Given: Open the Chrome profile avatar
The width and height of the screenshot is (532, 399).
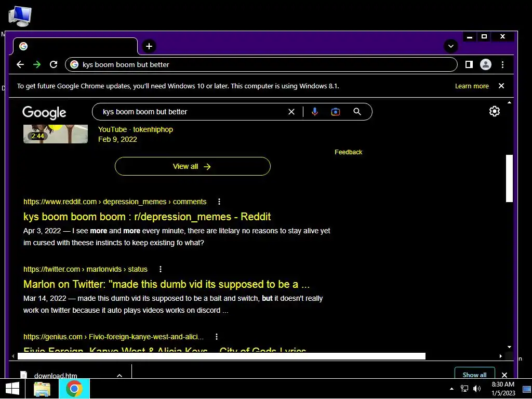Looking at the screenshot, I should click(486, 64).
